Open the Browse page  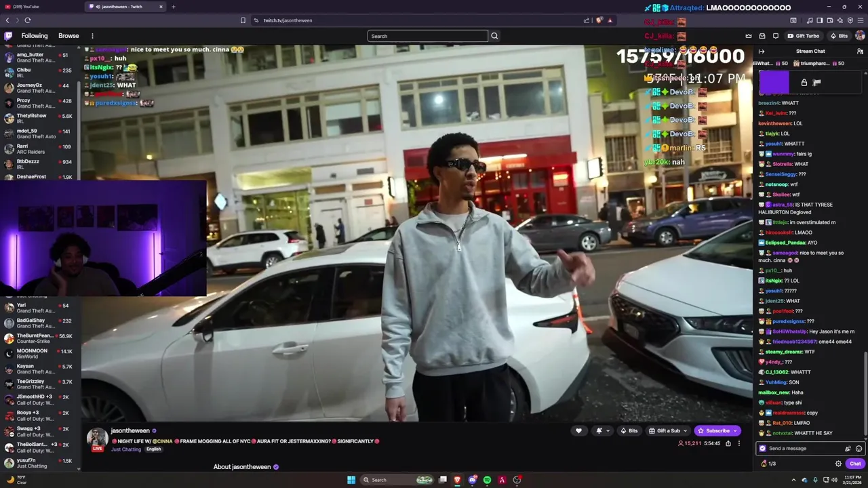(x=68, y=36)
